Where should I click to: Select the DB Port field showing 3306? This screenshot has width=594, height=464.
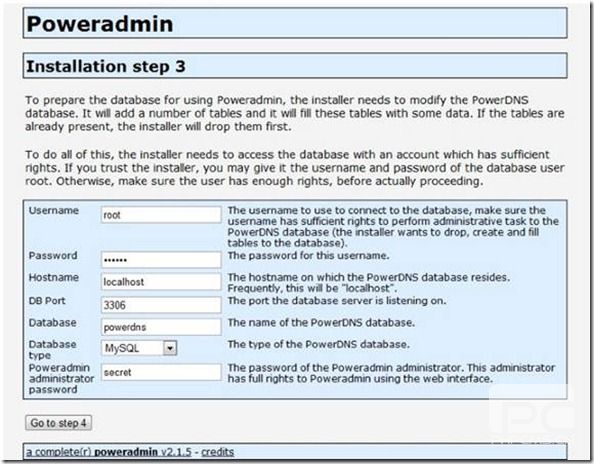click(x=161, y=305)
